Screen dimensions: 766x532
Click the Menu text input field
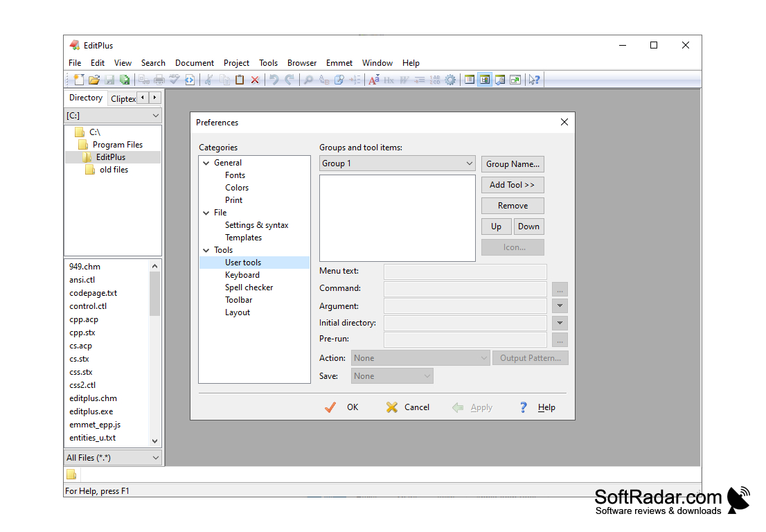[465, 271]
